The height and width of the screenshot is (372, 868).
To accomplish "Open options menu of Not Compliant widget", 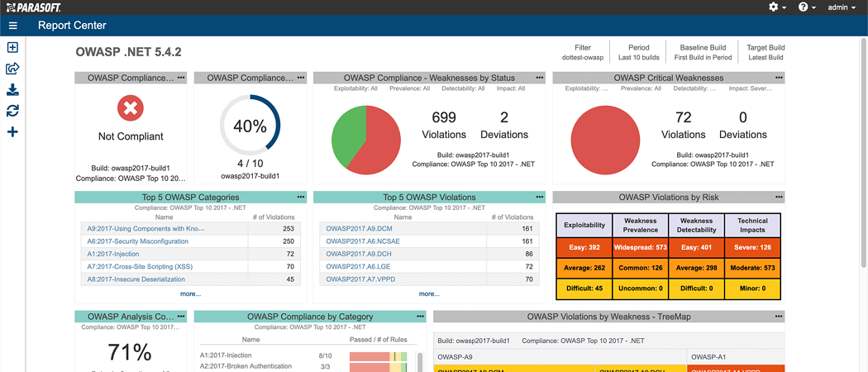I will [181, 78].
